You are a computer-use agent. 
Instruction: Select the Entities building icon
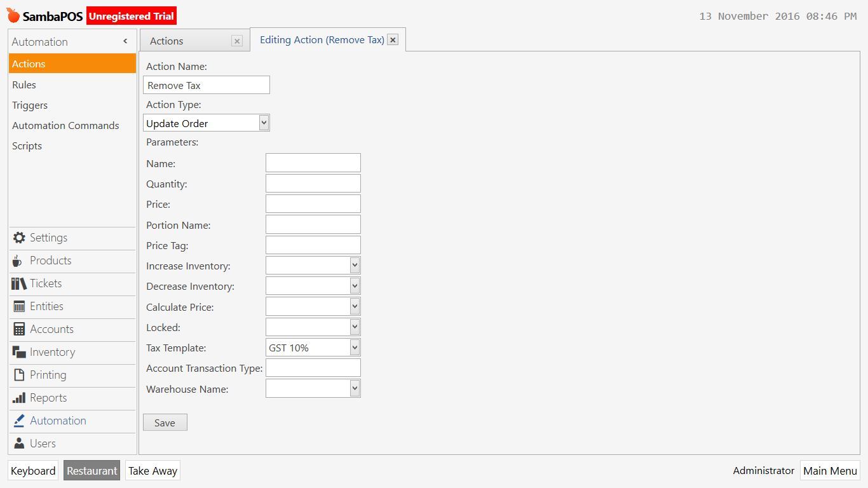[19, 306]
